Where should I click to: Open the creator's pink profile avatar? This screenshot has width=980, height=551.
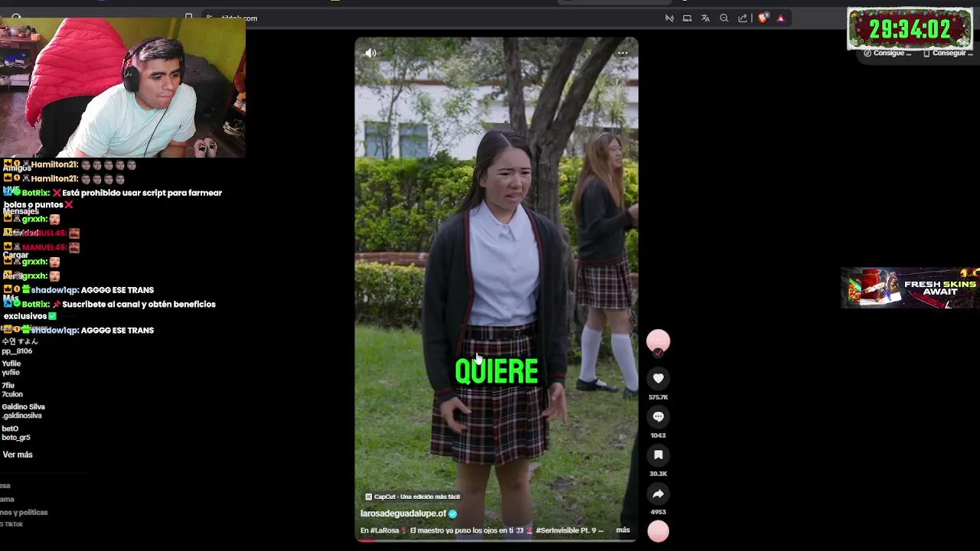point(658,341)
